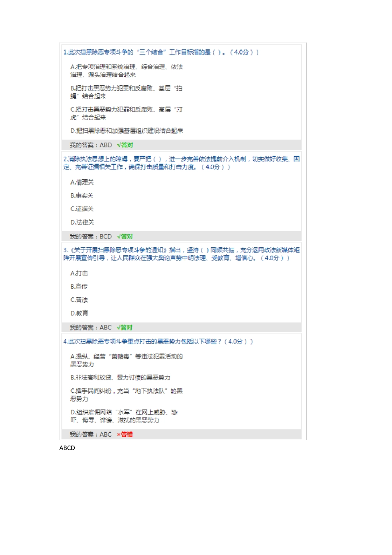Click option D 把扫黑除恶和加强基层组织建设
The image size is (392, 555).
[127, 130]
